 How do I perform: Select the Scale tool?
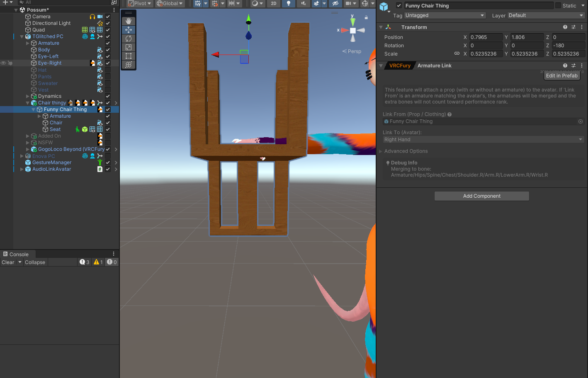129,47
